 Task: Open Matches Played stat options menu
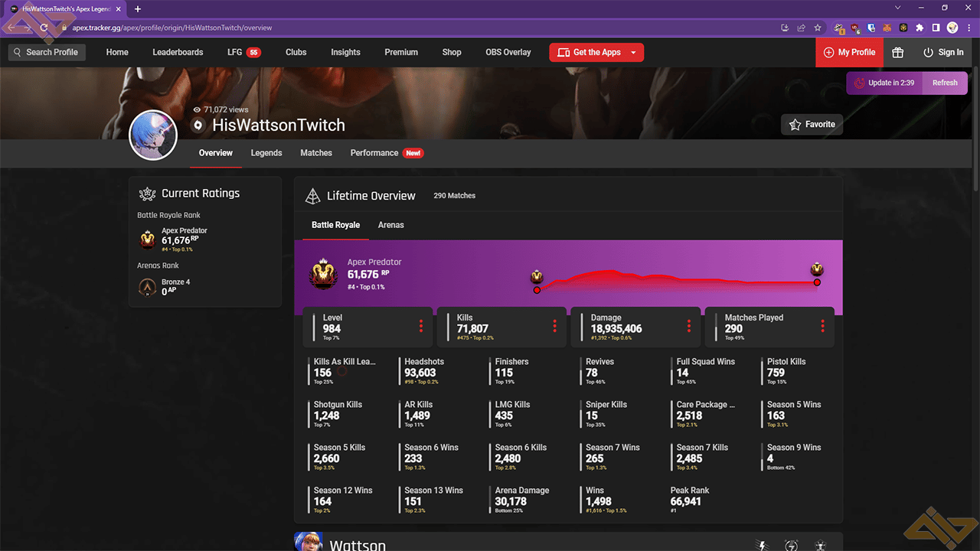pos(822,327)
